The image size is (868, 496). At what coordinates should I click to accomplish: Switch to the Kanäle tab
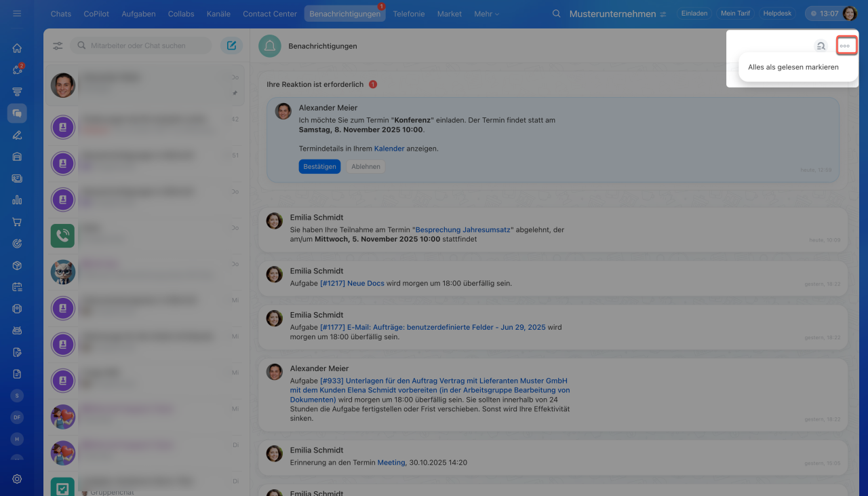(218, 14)
